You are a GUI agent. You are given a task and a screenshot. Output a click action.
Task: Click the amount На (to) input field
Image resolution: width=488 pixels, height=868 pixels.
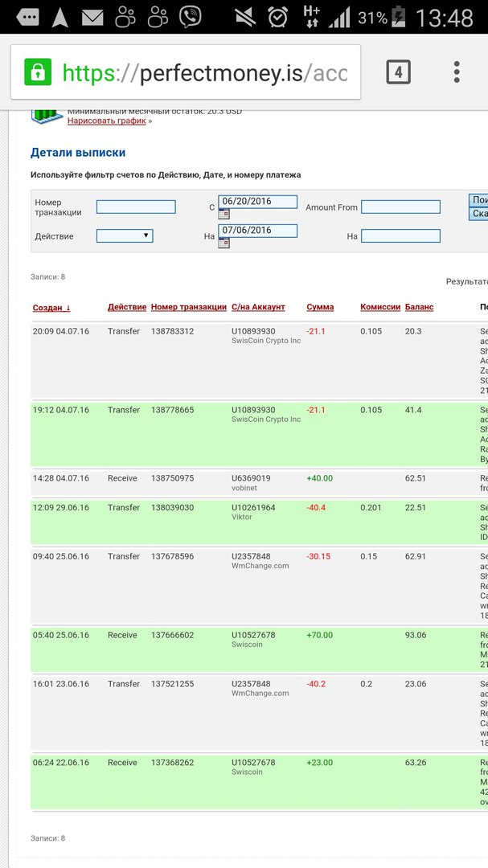400,236
